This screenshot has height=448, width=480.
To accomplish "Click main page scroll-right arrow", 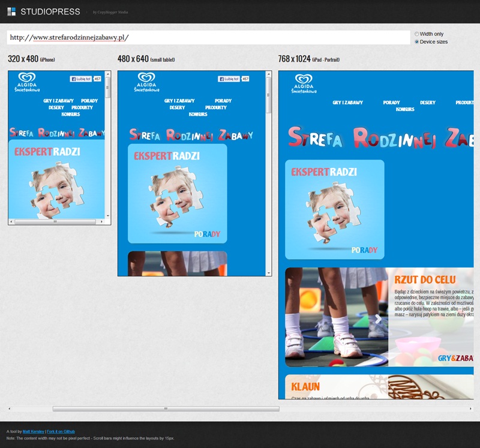I will coord(470,408).
